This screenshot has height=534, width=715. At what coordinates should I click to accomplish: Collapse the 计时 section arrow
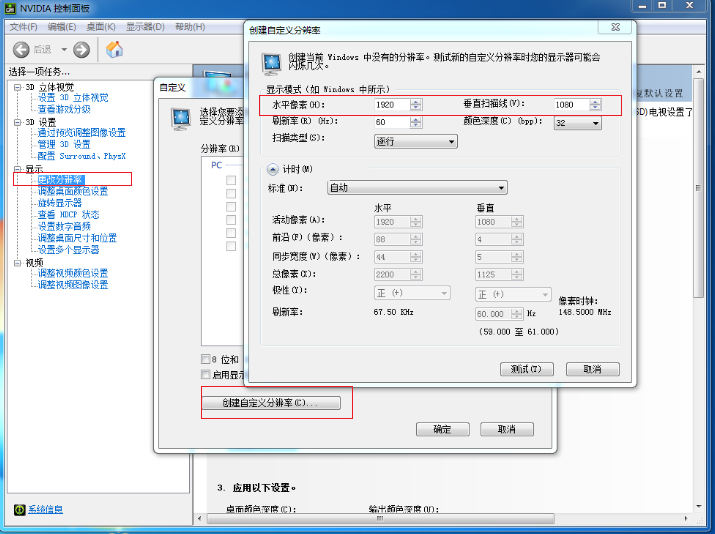coord(272,170)
